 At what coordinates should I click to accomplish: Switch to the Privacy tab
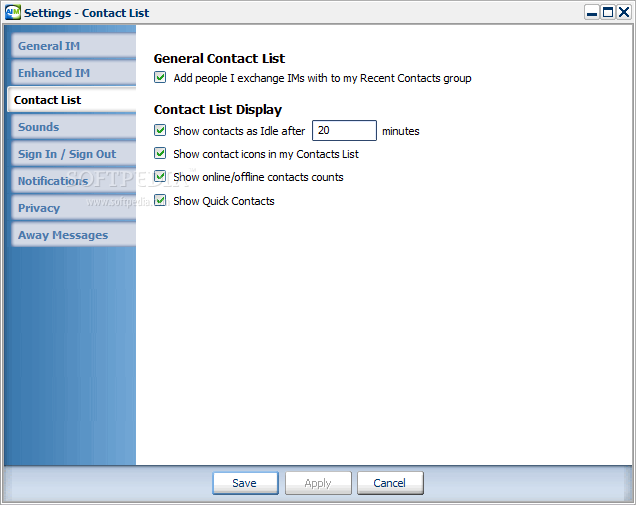73,208
